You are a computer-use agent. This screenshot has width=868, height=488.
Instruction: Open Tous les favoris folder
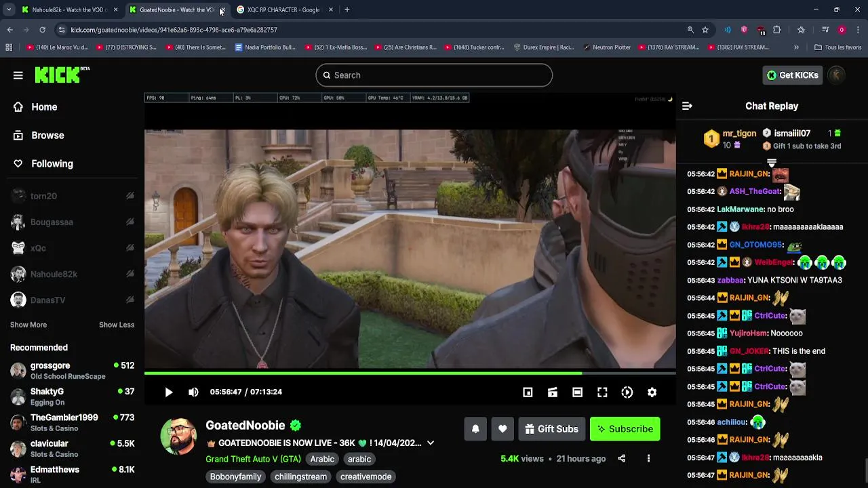tap(837, 47)
